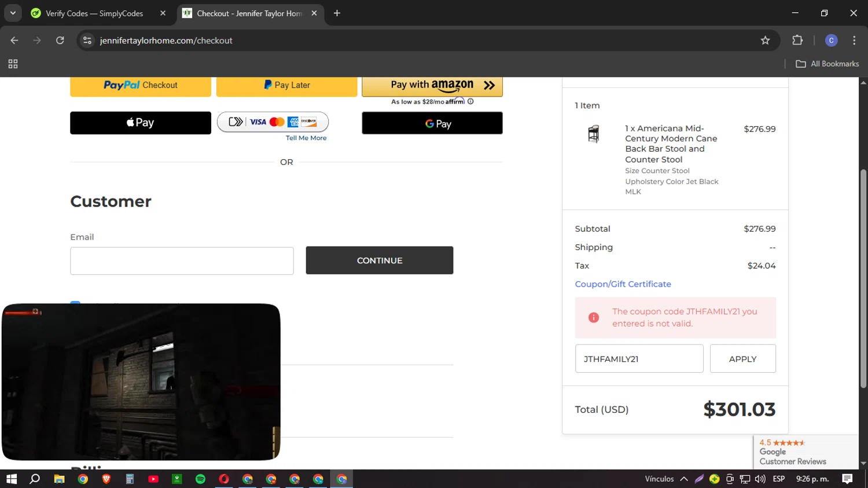Viewport: 868px width, 488px height.
Task: Open volume control speaker icon
Action: (760, 479)
